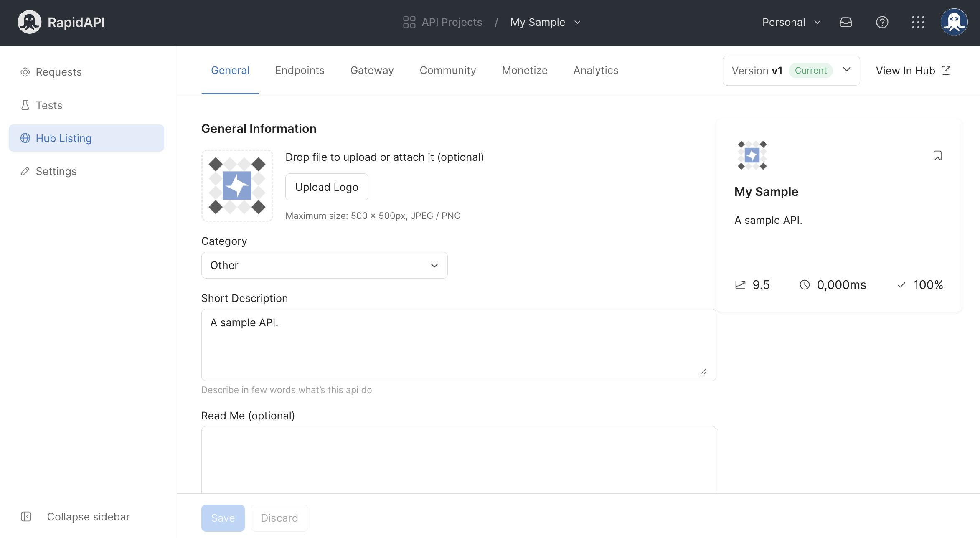Click the Short Description resize handle

703,372
